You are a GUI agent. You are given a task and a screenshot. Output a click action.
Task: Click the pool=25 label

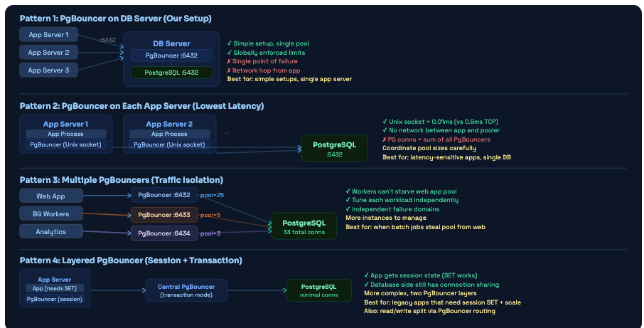pyautogui.click(x=213, y=195)
